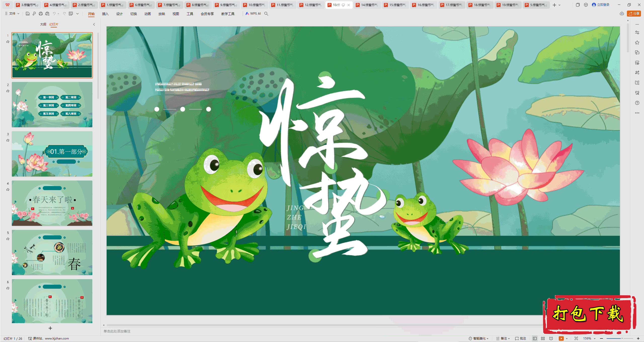Viewport: 644px width, 342px height.
Task: Click the cube icon in the title bar
Action: click(x=586, y=5)
